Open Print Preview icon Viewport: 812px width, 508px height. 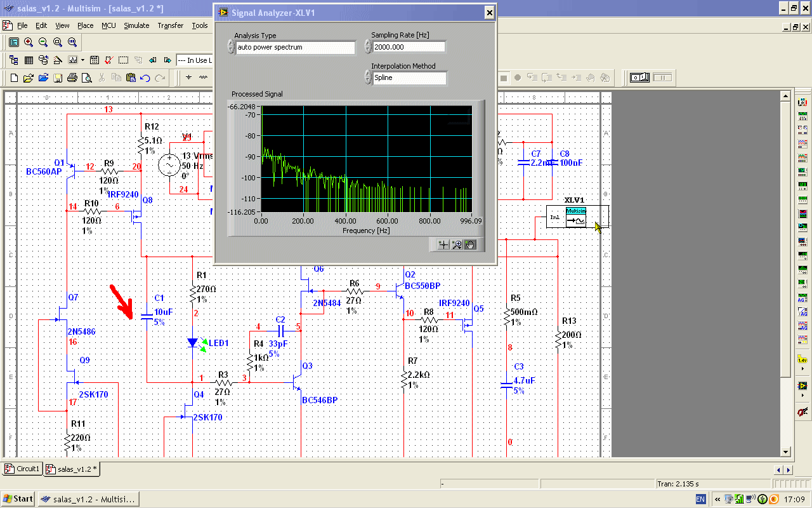[x=87, y=78]
